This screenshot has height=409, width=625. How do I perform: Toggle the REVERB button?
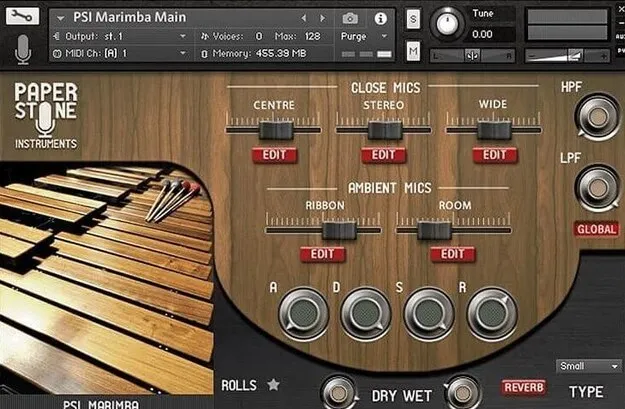523,387
